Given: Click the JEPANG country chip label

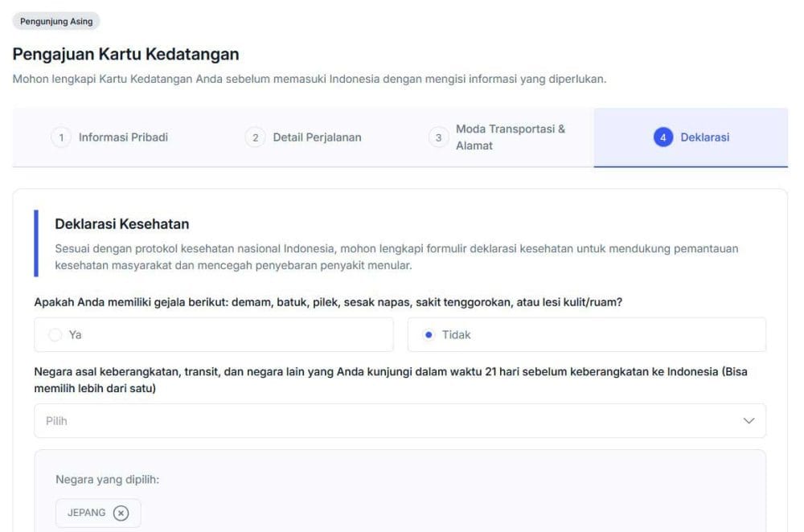Looking at the screenshot, I should tap(86, 513).
